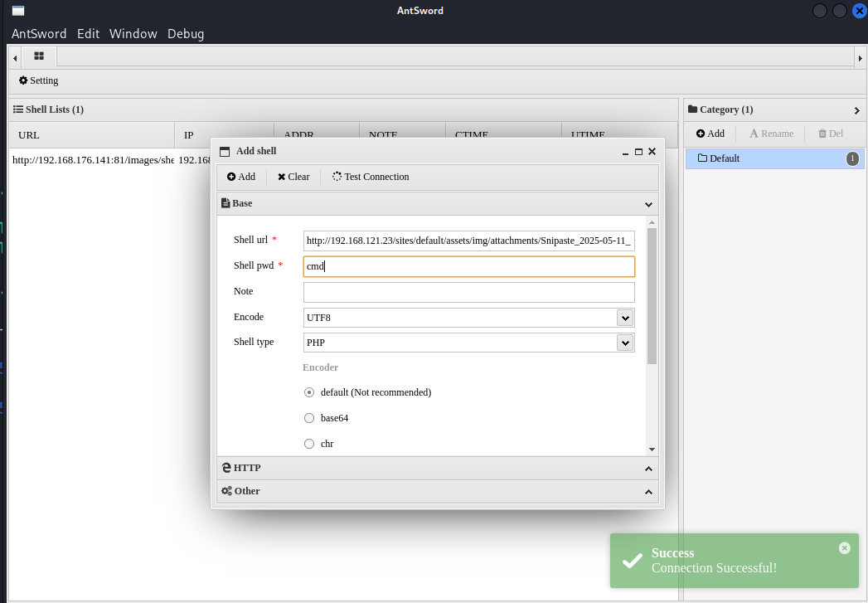868x603 pixels.
Task: Dismiss the Success notification
Action: point(844,547)
